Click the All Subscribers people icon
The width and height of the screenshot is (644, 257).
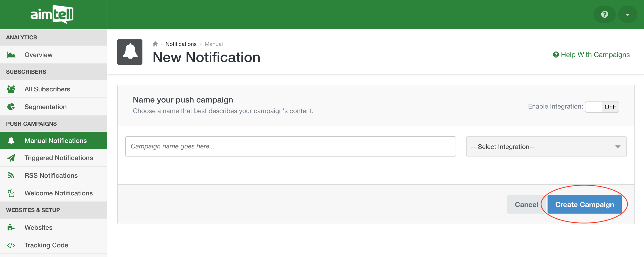click(11, 89)
